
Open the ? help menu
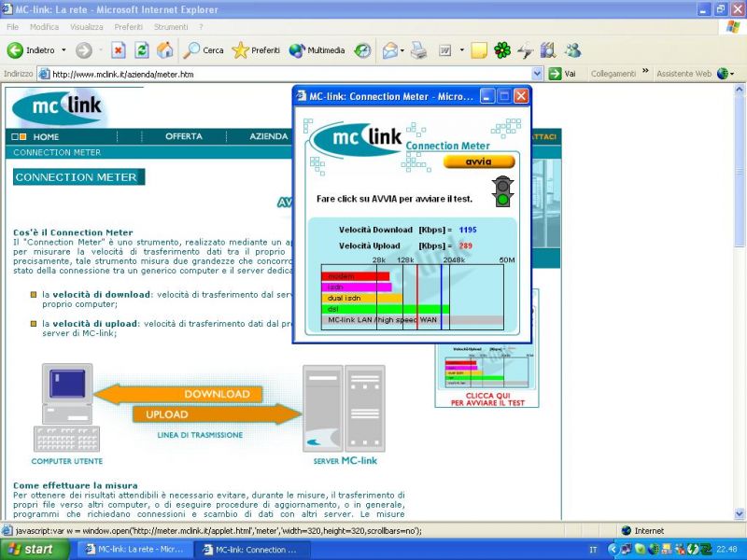click(201, 27)
